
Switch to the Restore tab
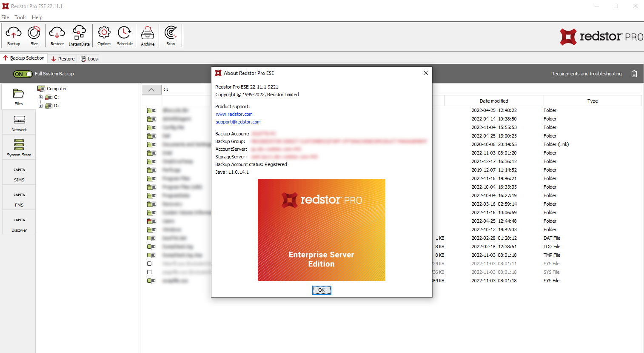tap(63, 59)
